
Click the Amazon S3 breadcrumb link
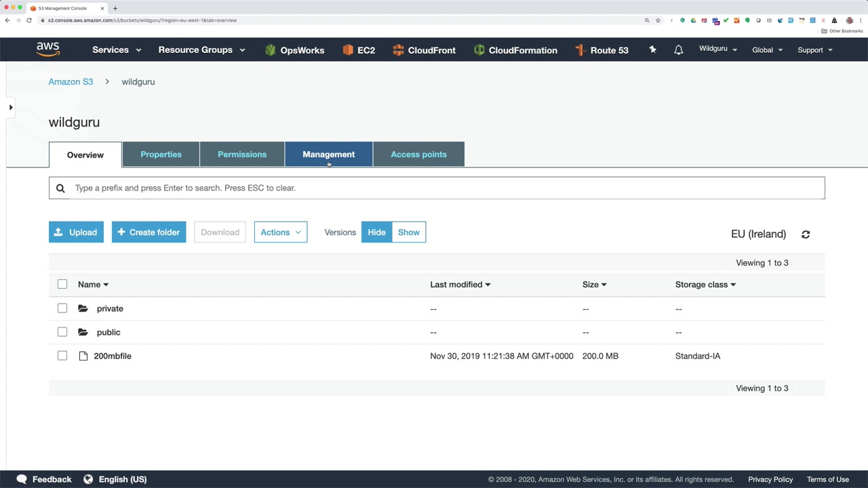point(71,82)
